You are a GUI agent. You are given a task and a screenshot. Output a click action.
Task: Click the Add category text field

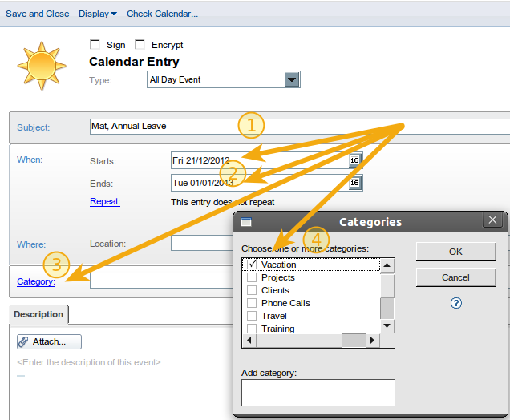point(318,393)
